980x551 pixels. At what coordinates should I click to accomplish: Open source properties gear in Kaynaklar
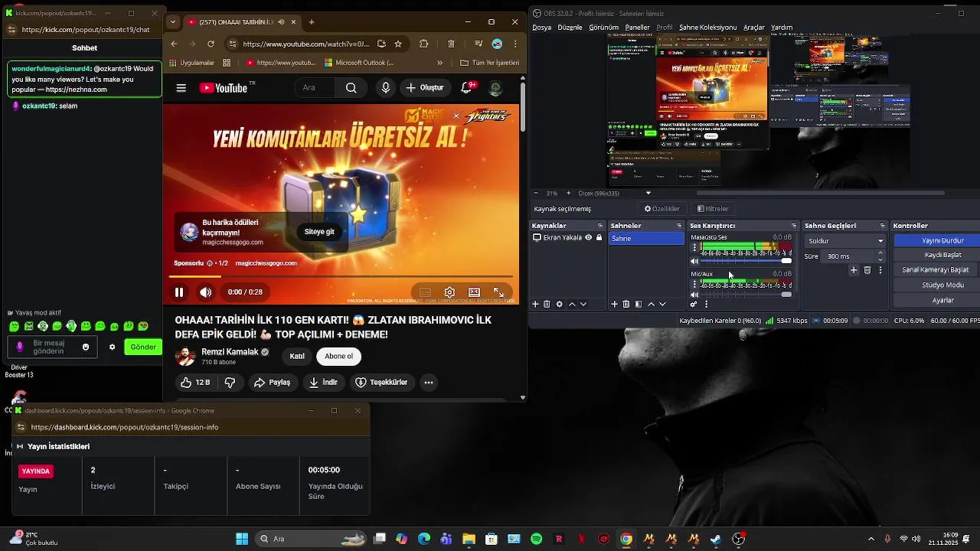(559, 305)
